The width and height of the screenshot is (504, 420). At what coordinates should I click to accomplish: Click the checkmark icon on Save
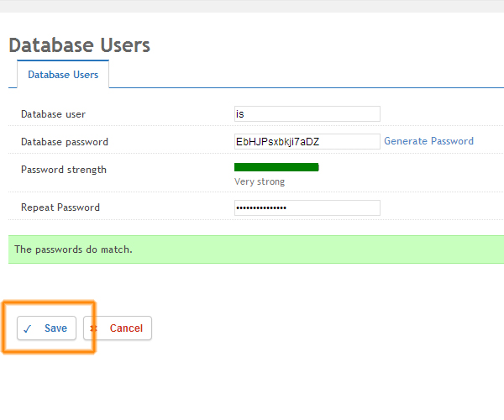28,328
